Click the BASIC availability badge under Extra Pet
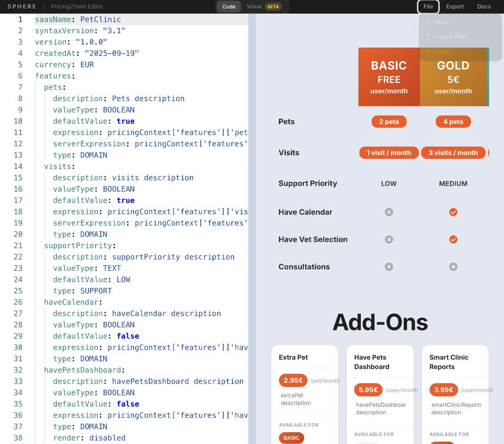Image resolution: width=504 pixels, height=444 pixels. (x=291, y=438)
